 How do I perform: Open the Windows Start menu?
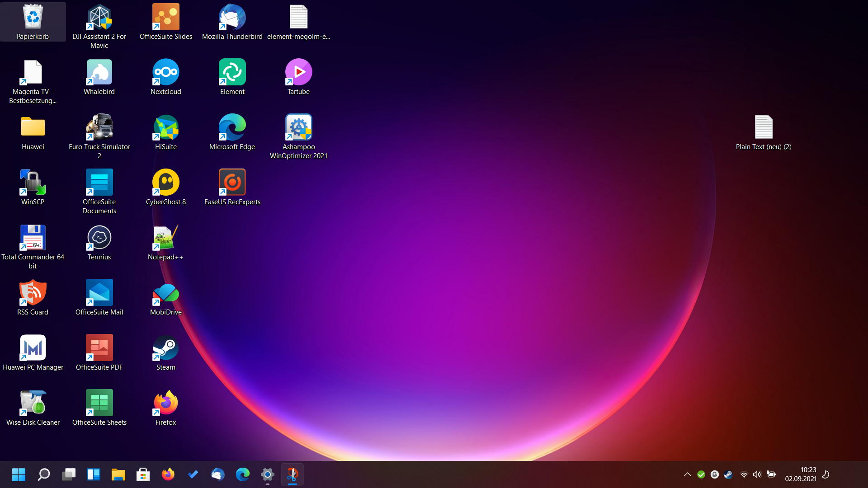click(x=19, y=474)
